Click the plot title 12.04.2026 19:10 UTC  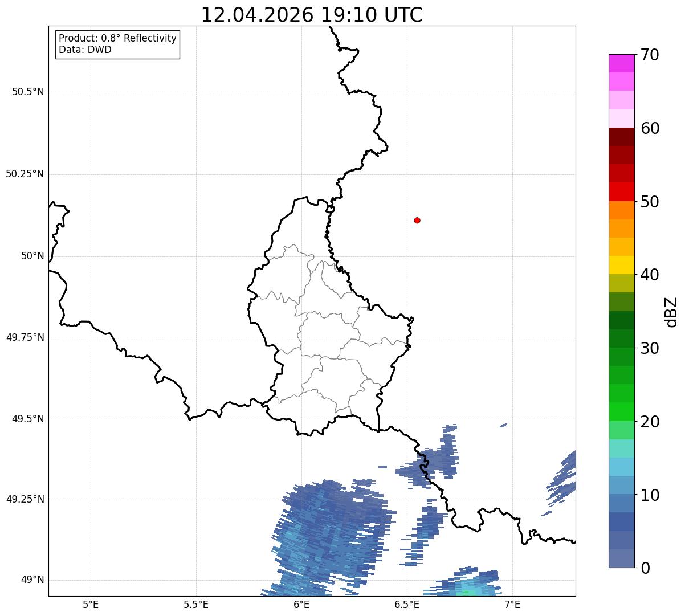[312, 15]
